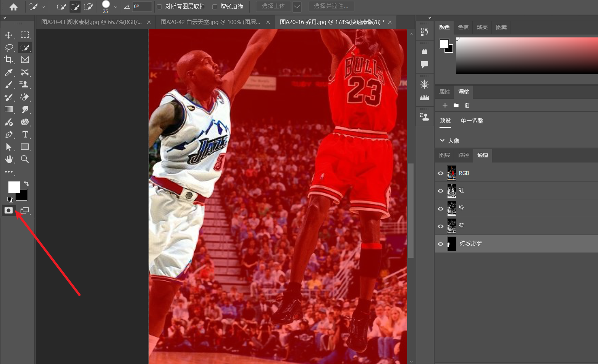This screenshot has height=364, width=598.
Task: Toggle visibility of the Red channel
Action: (x=440, y=191)
